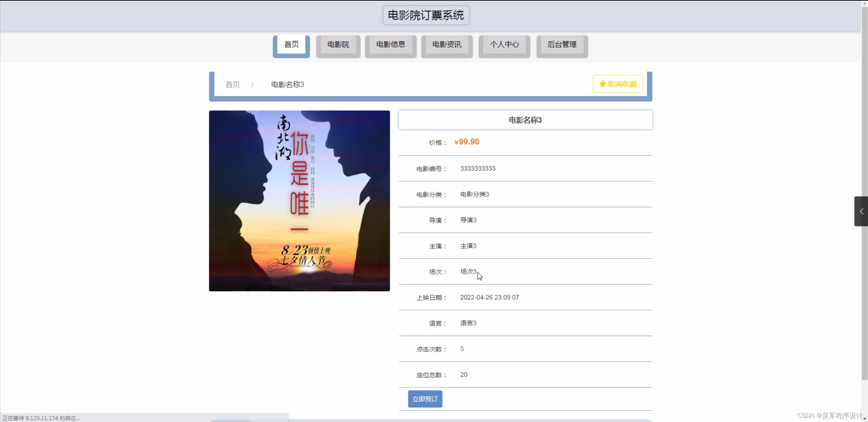Expand the side panel chevron arrow
Image resolution: width=868 pixels, height=422 pixels.
(x=861, y=211)
